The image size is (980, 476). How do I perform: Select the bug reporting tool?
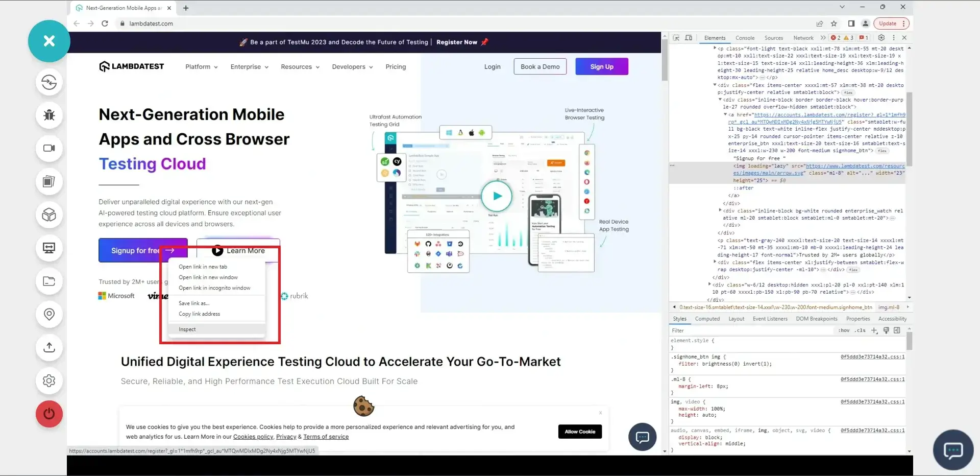[x=49, y=115]
